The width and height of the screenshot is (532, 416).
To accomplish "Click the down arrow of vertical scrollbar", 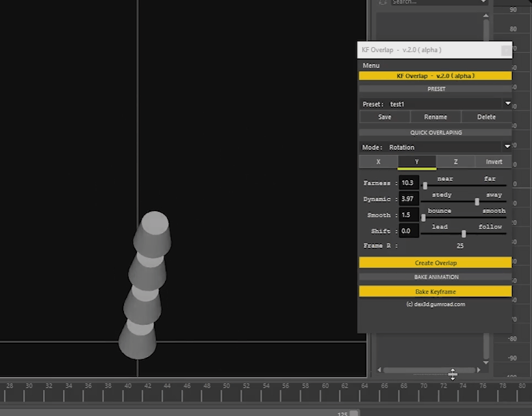I will 486,363.
